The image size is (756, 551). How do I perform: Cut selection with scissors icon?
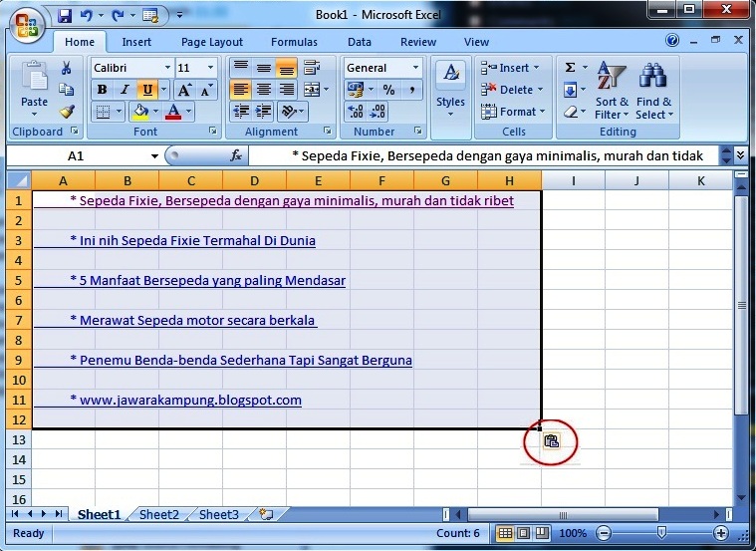pos(66,68)
